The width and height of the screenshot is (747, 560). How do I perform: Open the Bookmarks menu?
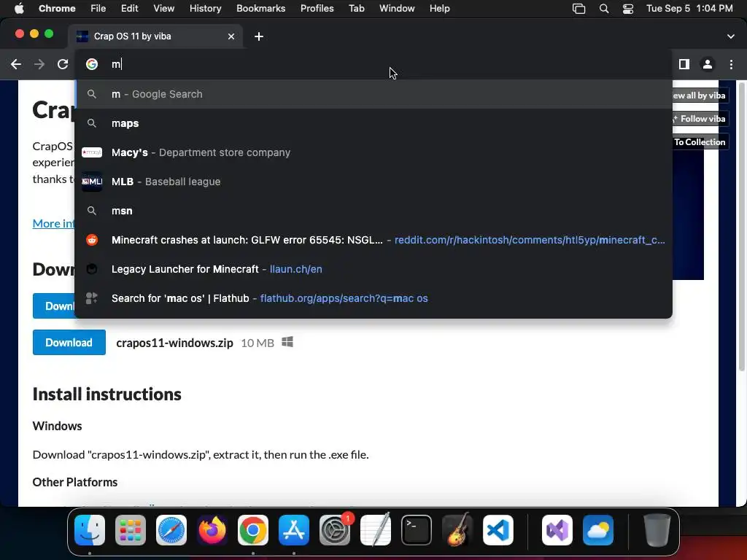(x=260, y=9)
